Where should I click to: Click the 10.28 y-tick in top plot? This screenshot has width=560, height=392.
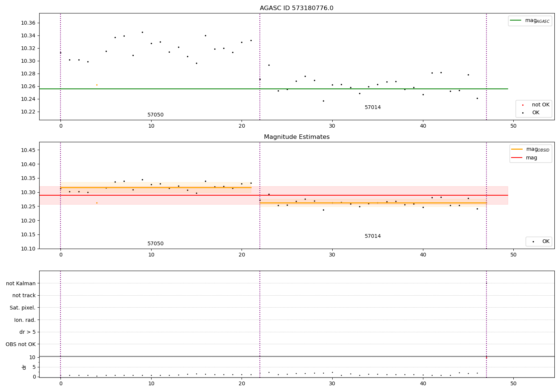tap(28, 74)
